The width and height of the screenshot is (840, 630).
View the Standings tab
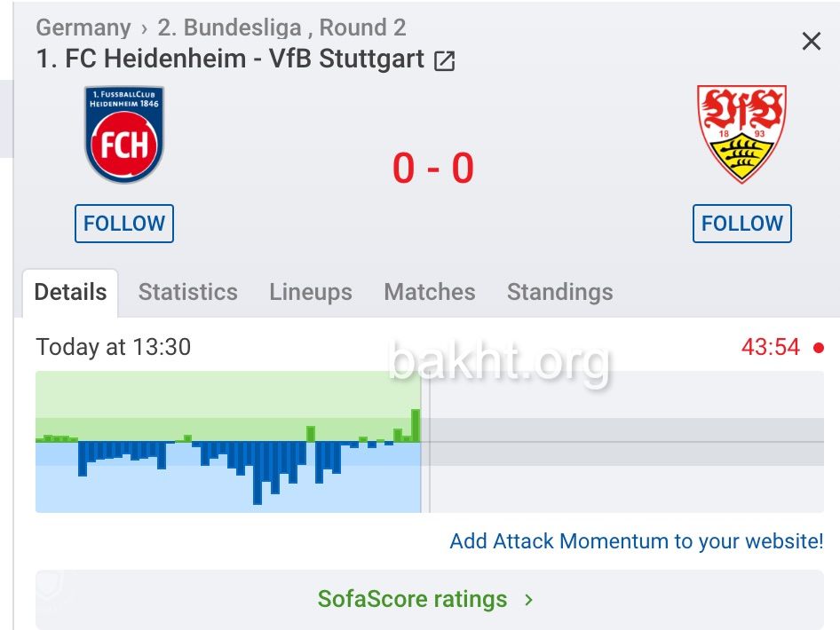[559, 292]
